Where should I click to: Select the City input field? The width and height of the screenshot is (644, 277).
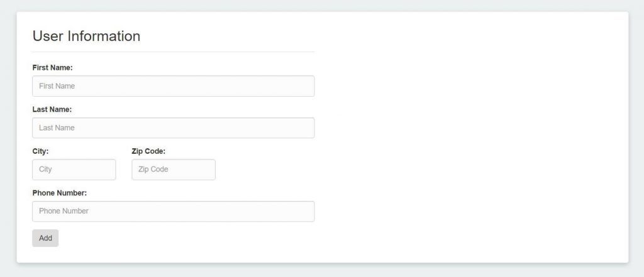coord(74,170)
